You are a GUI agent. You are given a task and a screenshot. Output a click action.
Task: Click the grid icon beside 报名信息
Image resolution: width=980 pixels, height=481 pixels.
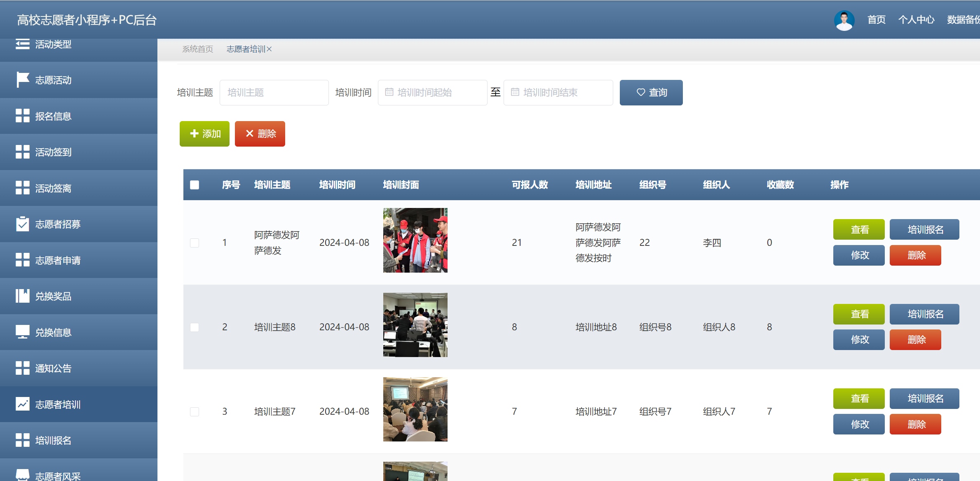22,116
